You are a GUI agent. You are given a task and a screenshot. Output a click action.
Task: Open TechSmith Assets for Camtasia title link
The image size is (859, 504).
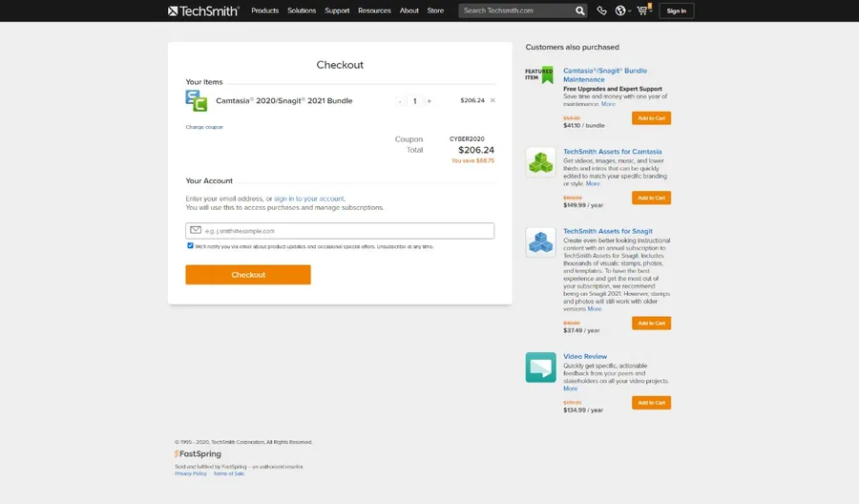point(613,152)
